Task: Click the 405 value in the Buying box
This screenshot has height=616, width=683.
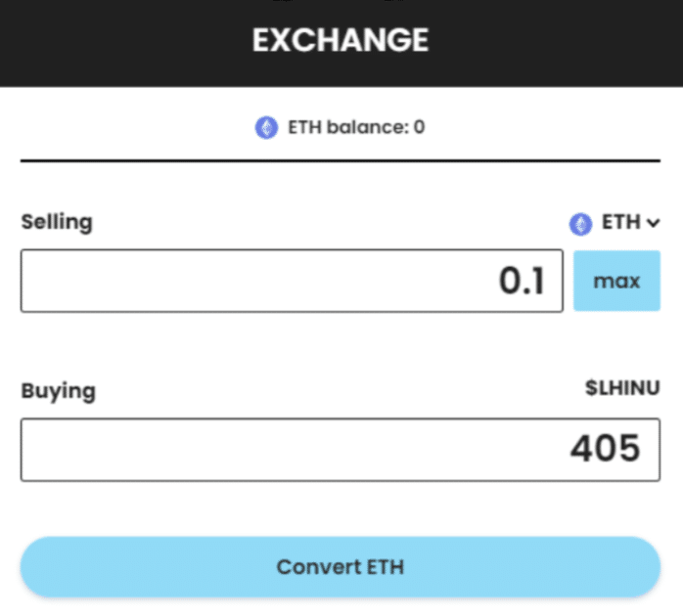Action: [605, 450]
